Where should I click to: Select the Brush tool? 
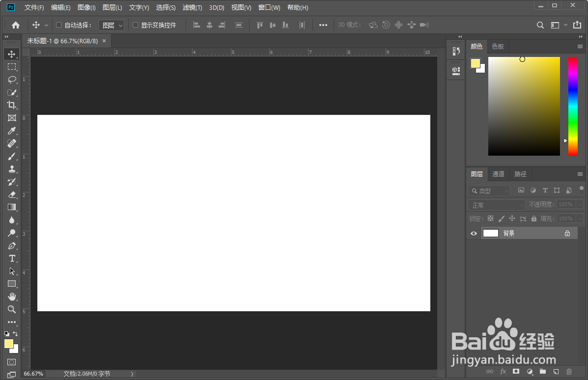point(12,156)
